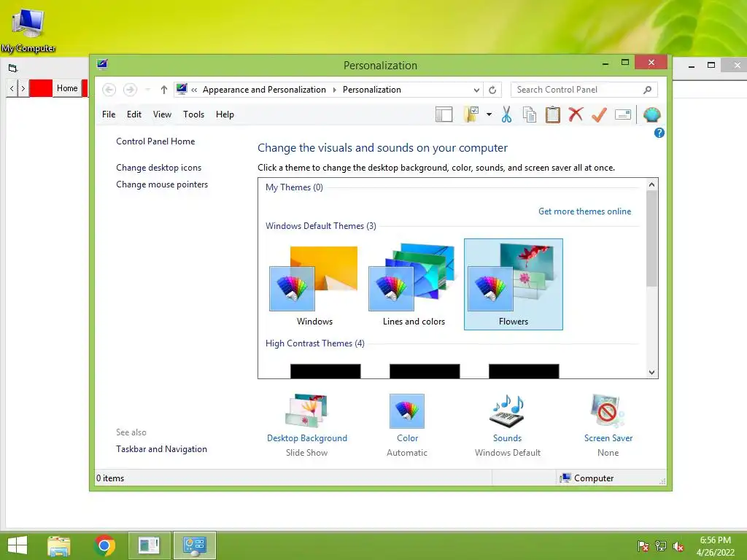Click the Cut scissors toolbar icon

(x=506, y=114)
